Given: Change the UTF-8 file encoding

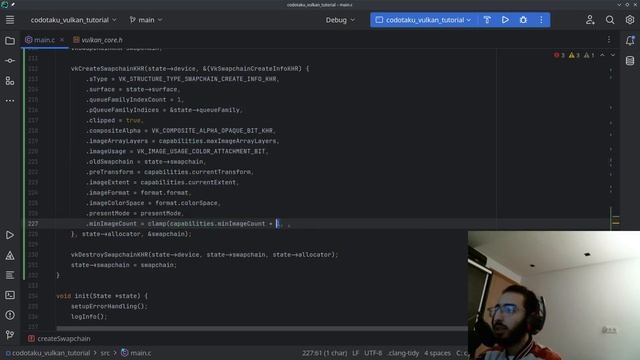Looking at the screenshot, I should pyautogui.click(x=373, y=353).
